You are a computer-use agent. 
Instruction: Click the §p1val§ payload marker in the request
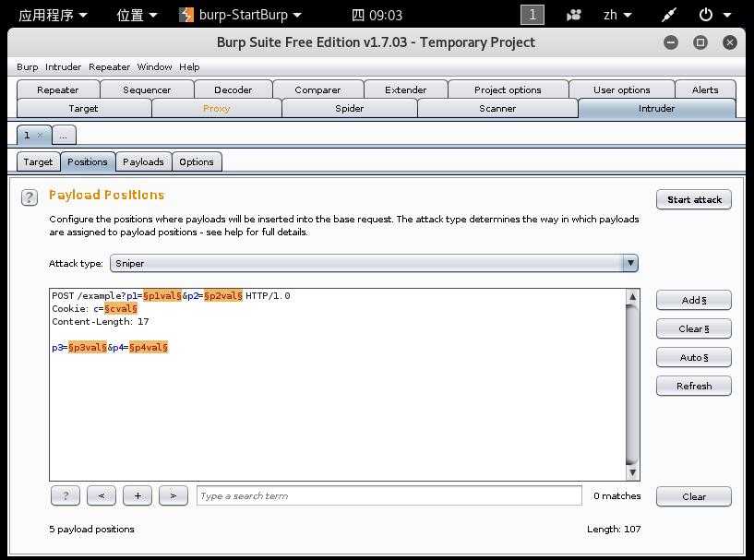162,295
